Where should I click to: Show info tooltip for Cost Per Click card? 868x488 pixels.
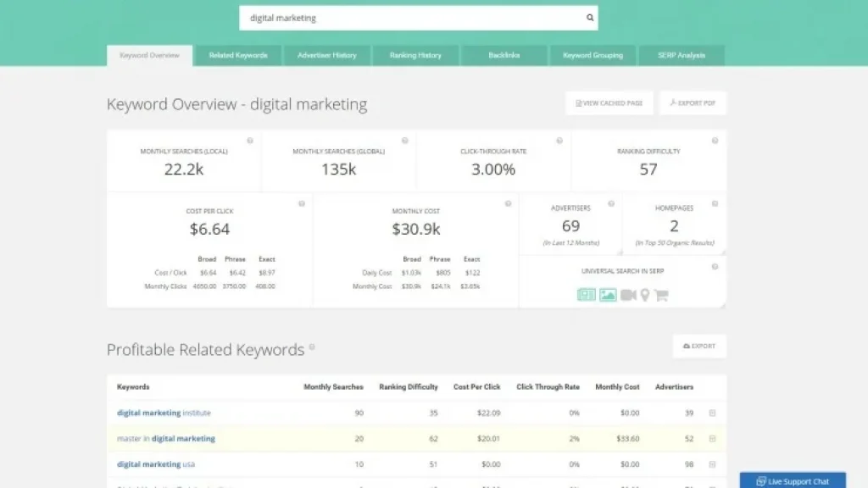302,203
